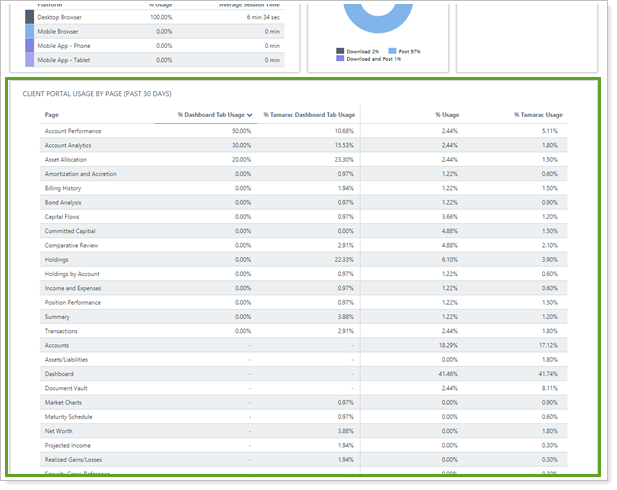Click the Desktop Browser color icon
617x490 pixels.
(30, 17)
